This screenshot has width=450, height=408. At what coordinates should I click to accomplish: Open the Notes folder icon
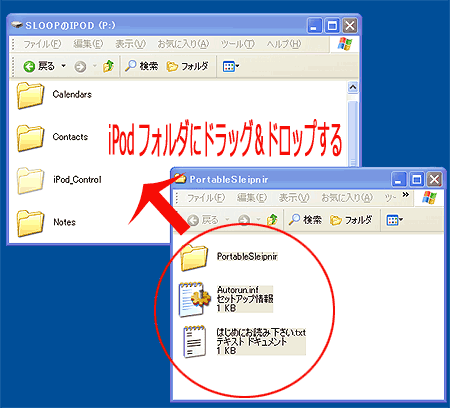pyautogui.click(x=30, y=223)
